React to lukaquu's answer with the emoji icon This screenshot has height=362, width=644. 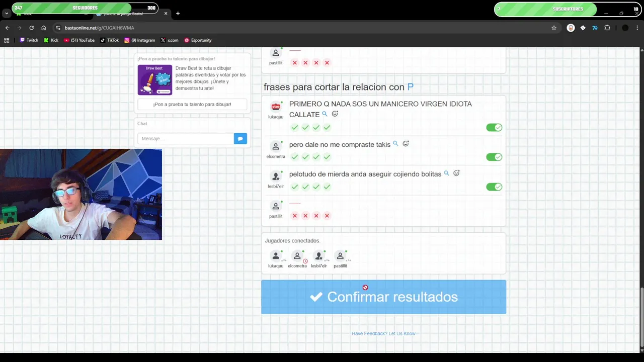335,114
